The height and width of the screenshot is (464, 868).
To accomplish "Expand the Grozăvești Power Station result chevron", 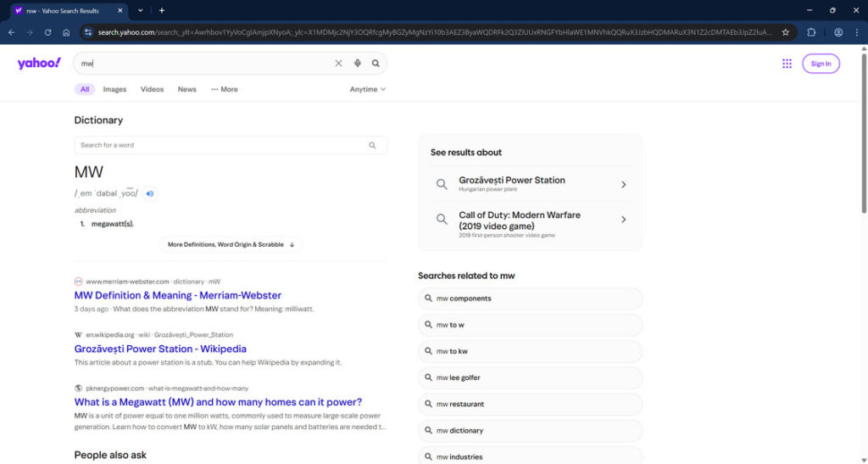I will click(623, 184).
